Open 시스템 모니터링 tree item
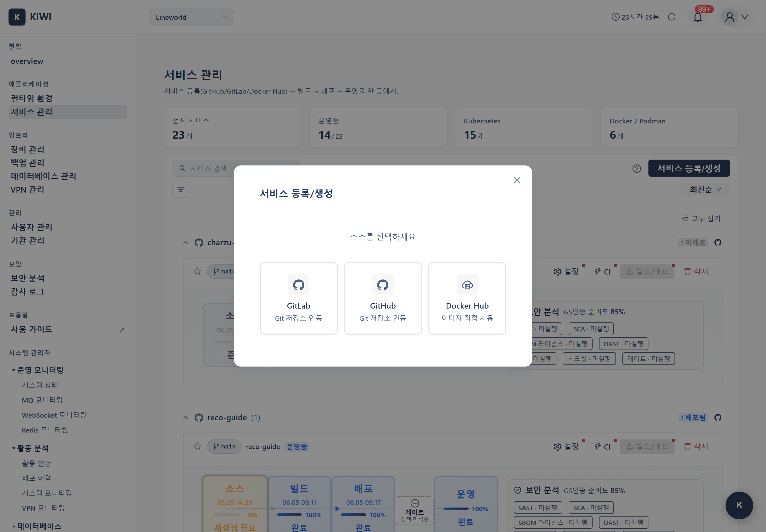 pyautogui.click(x=47, y=493)
